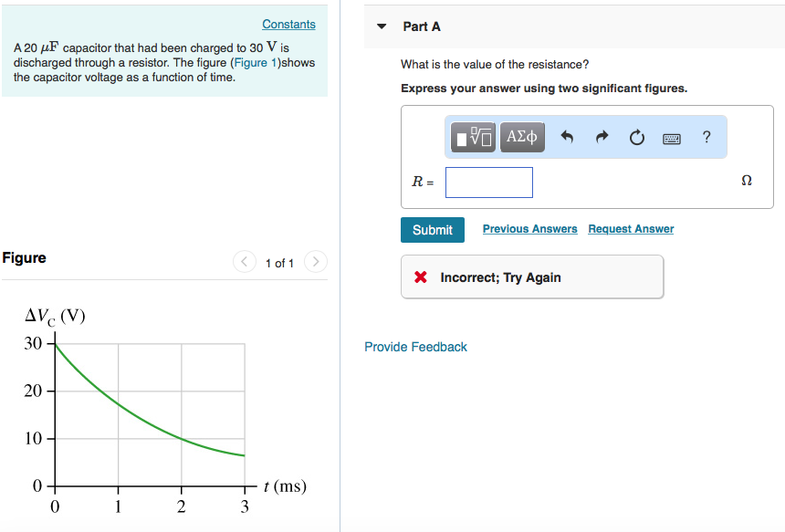This screenshot has width=785, height=532.
Task: Click the Incorrect; Try Again message box
Action: pos(532,277)
